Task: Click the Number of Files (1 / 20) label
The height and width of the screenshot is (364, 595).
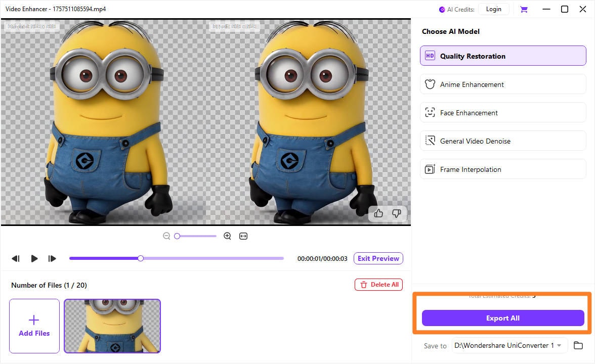Action: pos(49,285)
